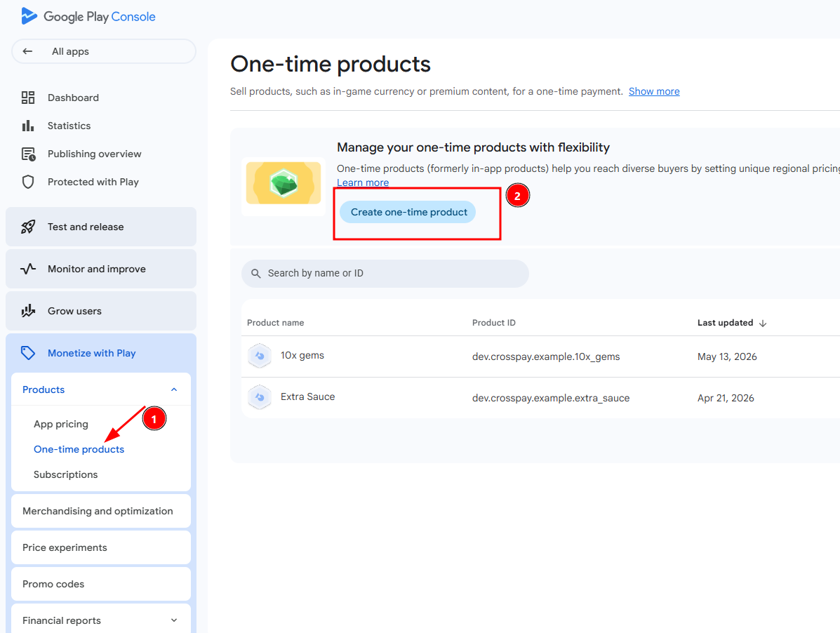
Task: Follow the Show more link
Action: 654,91
